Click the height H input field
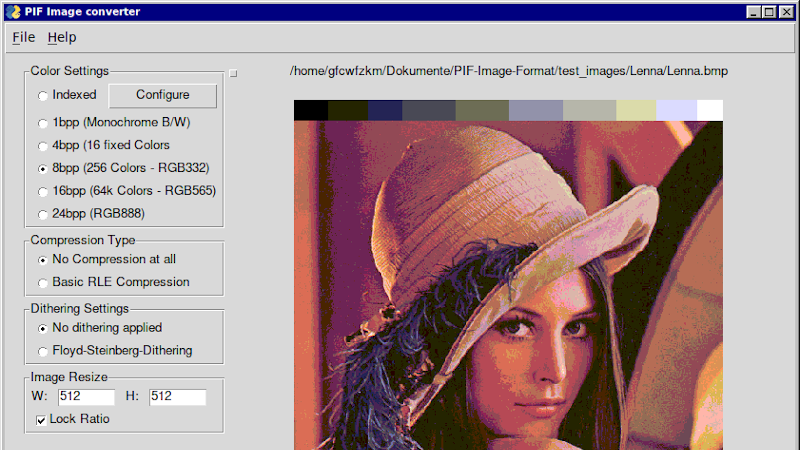Viewport: 800px width, 450px height. (177, 397)
